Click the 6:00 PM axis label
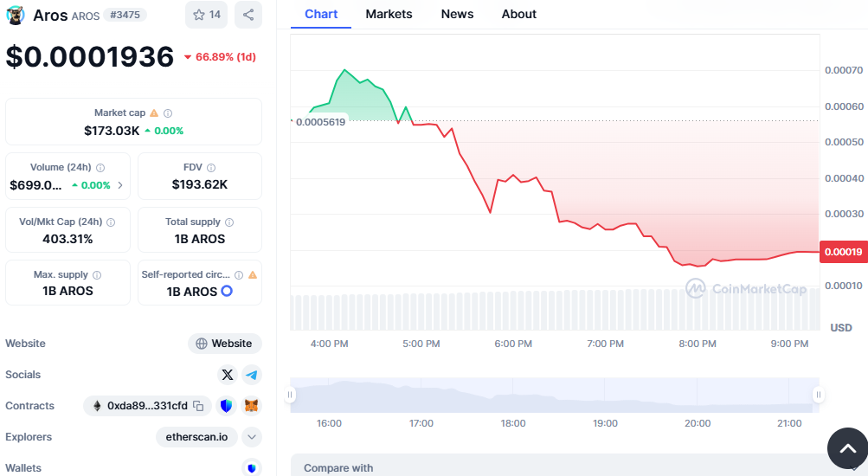 coord(513,344)
